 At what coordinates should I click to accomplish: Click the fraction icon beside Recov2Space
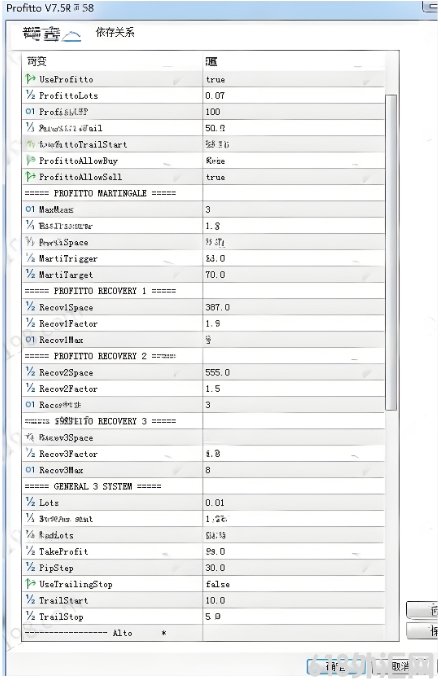click(x=30, y=372)
